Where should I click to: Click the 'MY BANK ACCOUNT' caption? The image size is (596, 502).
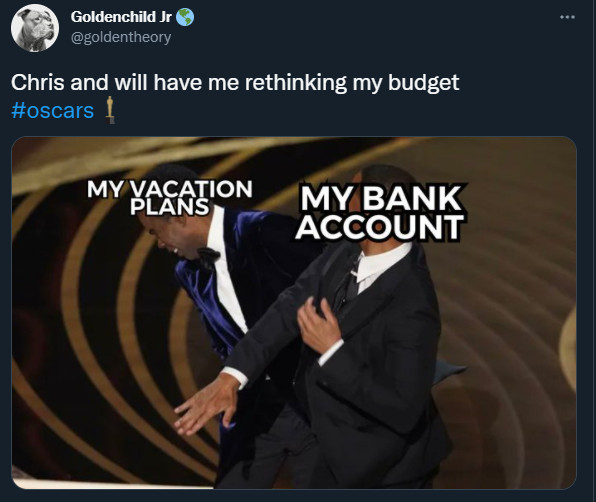380,212
